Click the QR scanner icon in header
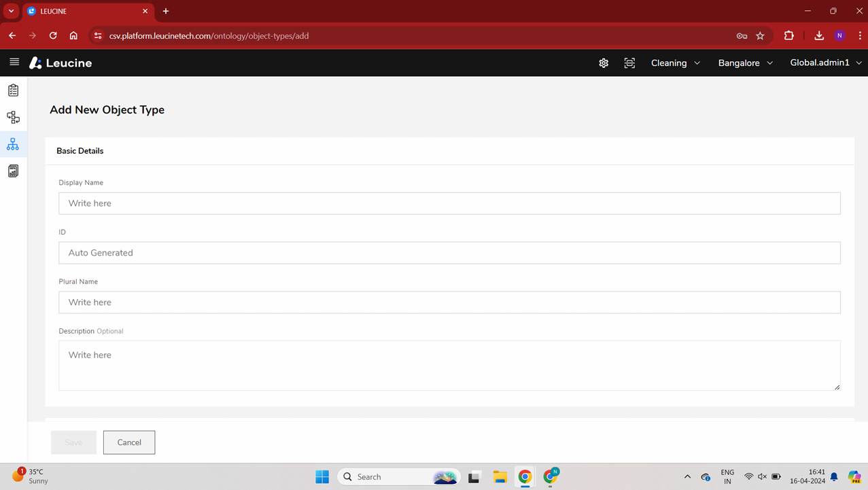This screenshot has height=490, width=868. coord(629,63)
